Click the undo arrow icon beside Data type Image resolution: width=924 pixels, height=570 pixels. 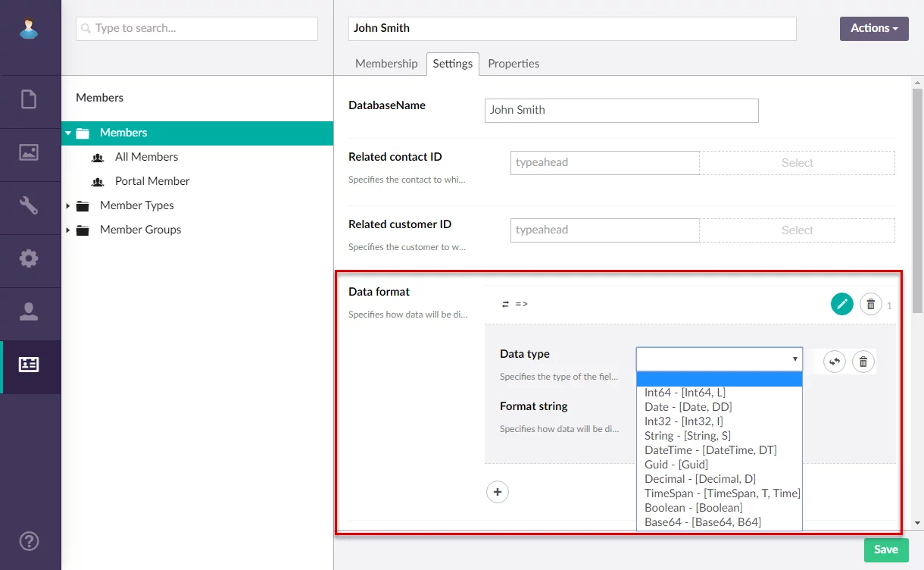(835, 362)
